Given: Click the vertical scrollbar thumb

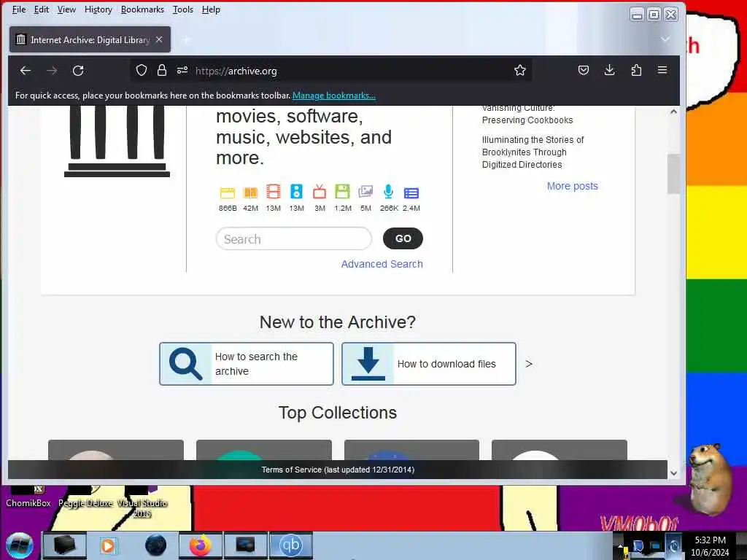Looking at the screenshot, I should (673, 174).
